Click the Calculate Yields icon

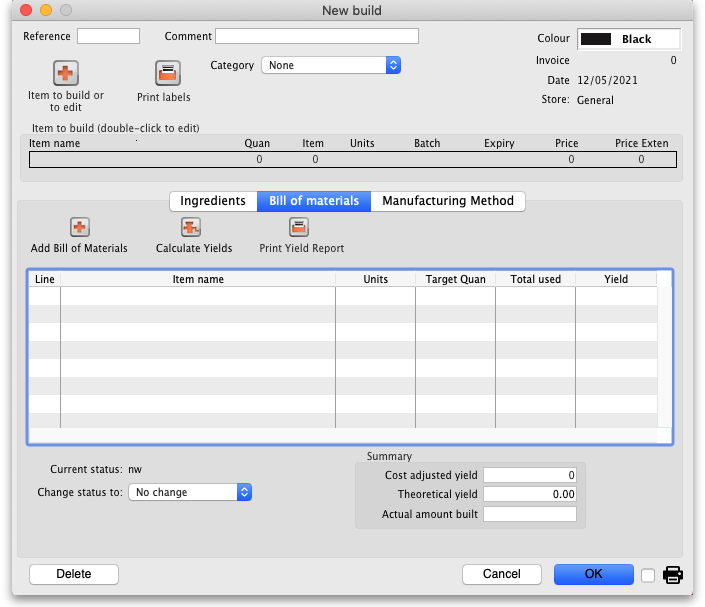pos(192,228)
